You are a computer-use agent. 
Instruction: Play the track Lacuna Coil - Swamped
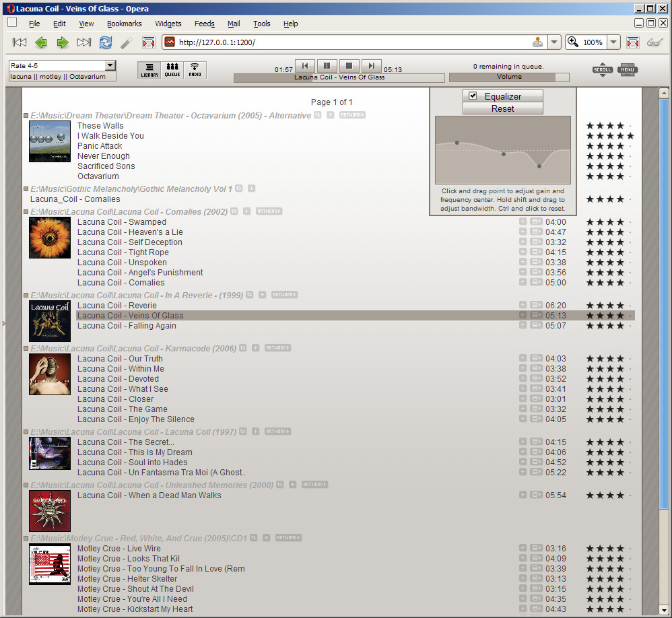pyautogui.click(x=122, y=222)
